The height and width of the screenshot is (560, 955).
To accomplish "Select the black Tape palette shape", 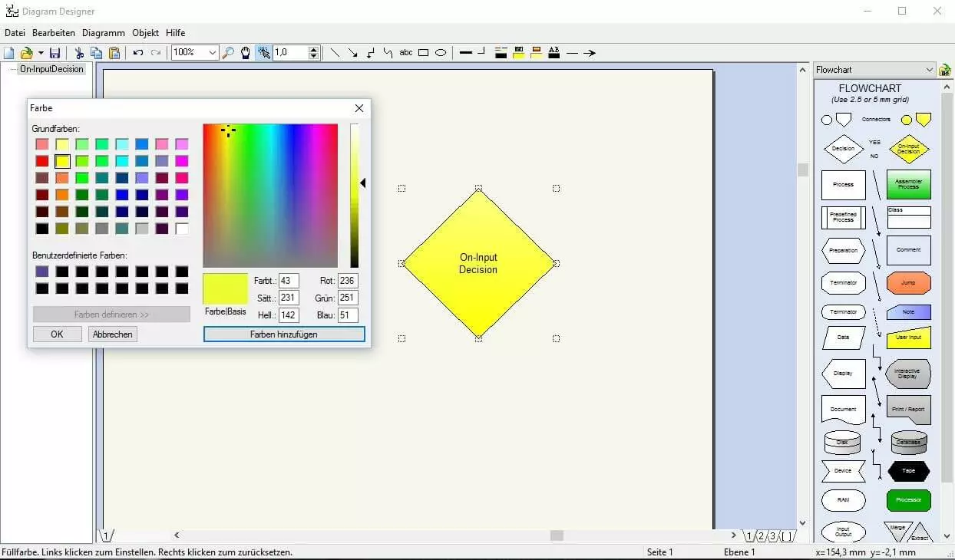I will click(x=908, y=470).
